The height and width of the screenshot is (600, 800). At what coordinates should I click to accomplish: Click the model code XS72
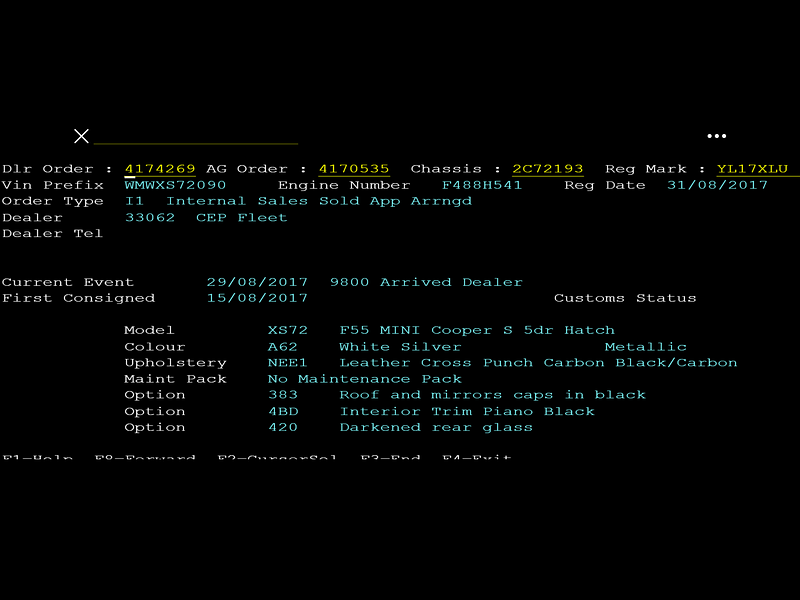pyautogui.click(x=288, y=330)
